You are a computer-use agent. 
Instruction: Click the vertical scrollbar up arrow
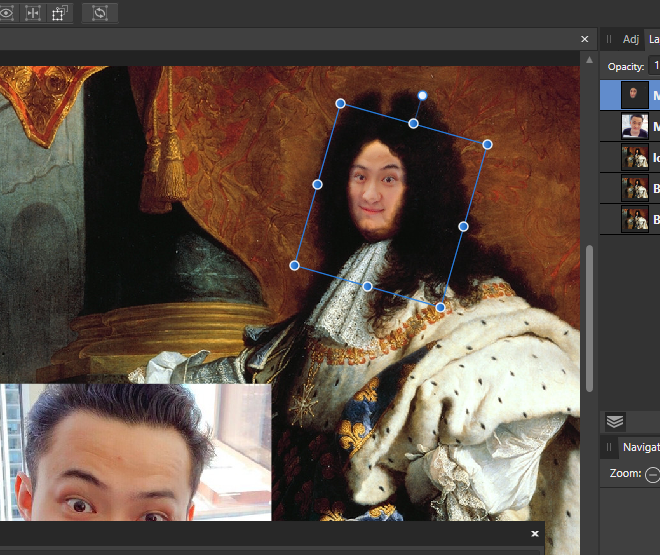click(x=589, y=60)
